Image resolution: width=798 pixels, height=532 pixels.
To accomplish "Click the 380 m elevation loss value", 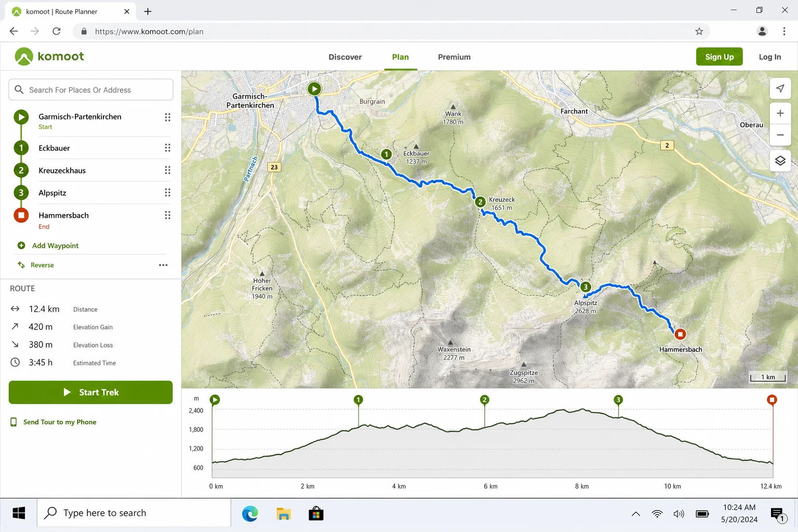I will (x=41, y=344).
